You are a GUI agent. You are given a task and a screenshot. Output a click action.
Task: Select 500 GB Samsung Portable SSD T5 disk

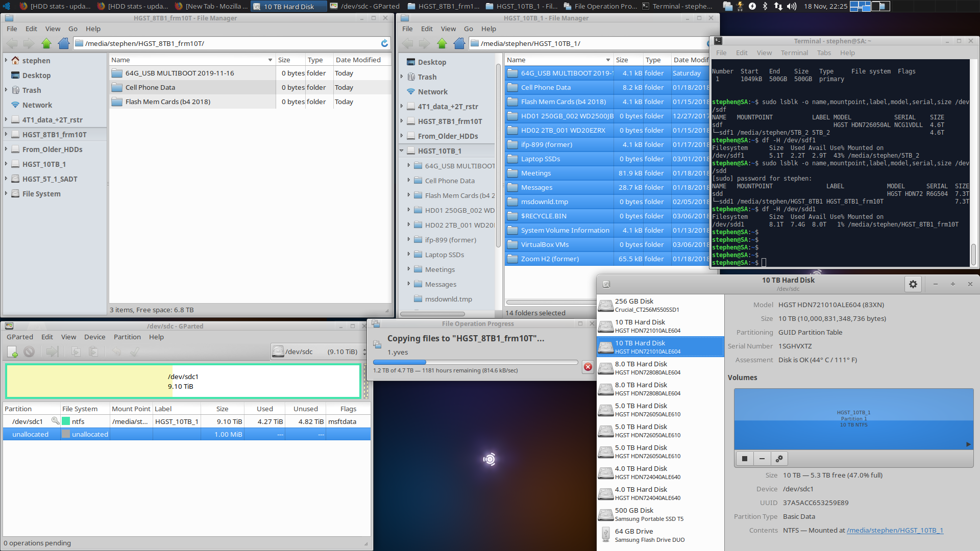pyautogui.click(x=660, y=514)
